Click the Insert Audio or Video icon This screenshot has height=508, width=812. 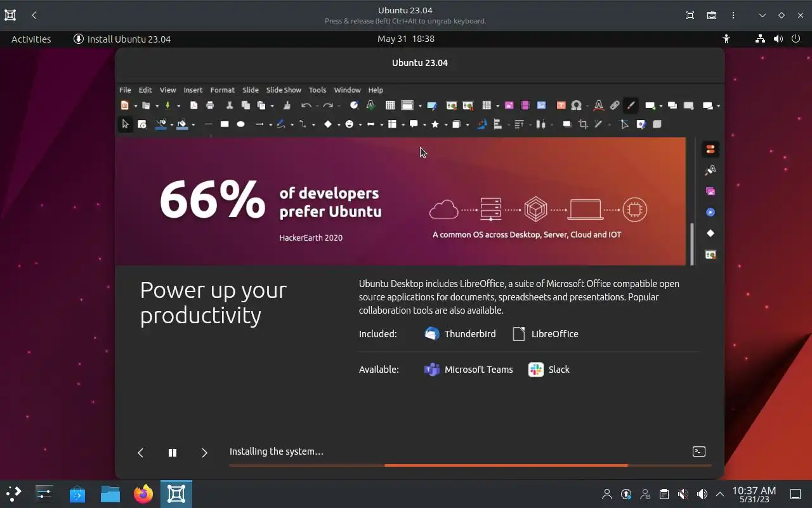click(x=525, y=105)
